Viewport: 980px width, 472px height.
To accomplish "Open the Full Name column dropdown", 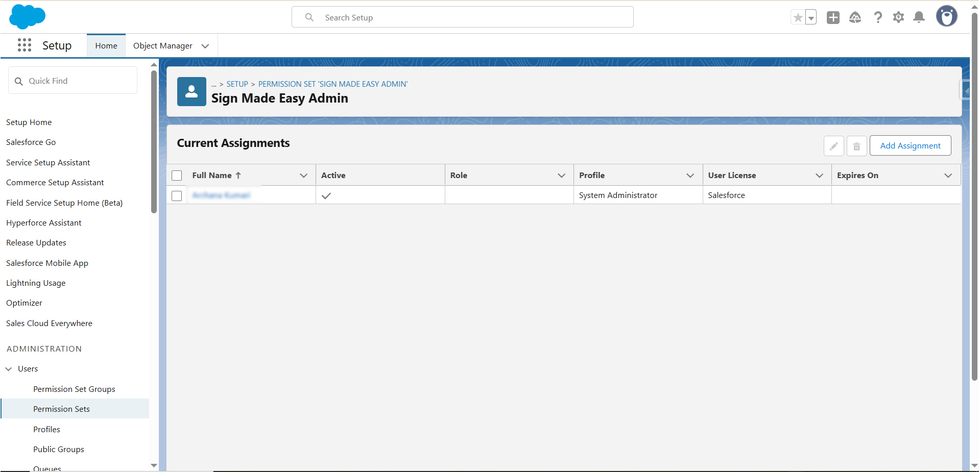I will pyautogui.click(x=304, y=176).
